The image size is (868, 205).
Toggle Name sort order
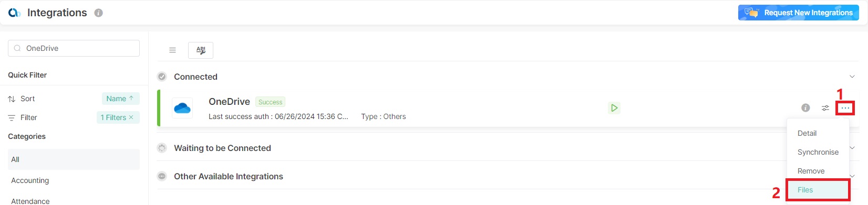pos(120,99)
